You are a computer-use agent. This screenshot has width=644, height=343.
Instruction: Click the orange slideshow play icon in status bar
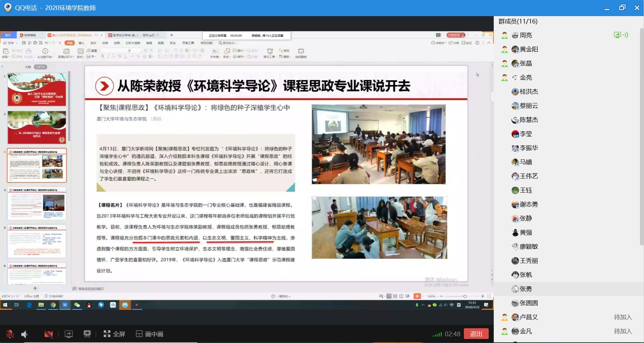pyautogui.click(x=417, y=296)
